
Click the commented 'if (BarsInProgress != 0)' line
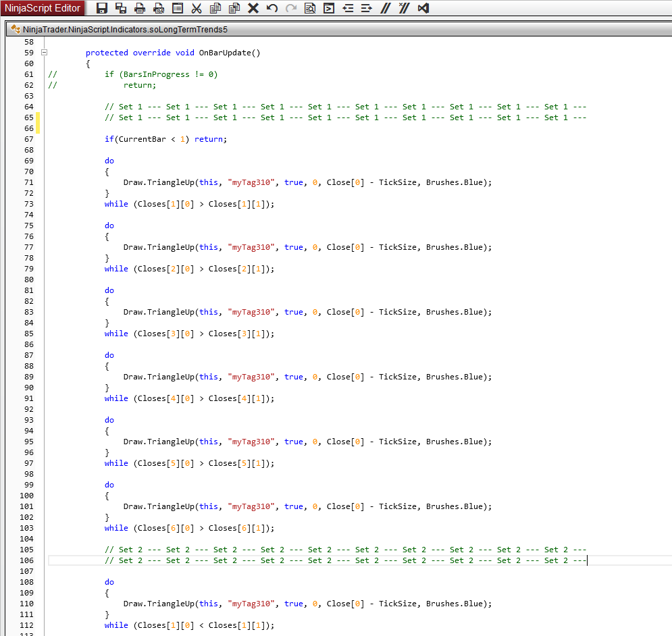coord(161,74)
